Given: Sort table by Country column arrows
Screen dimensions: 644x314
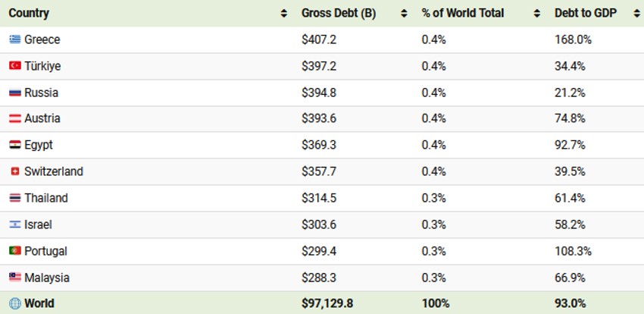Looking at the screenshot, I should (283, 13).
